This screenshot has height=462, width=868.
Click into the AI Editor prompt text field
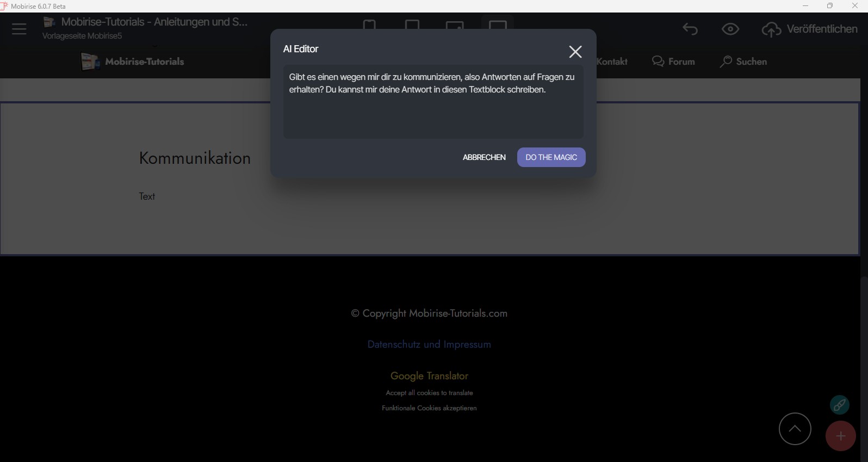coord(433,102)
